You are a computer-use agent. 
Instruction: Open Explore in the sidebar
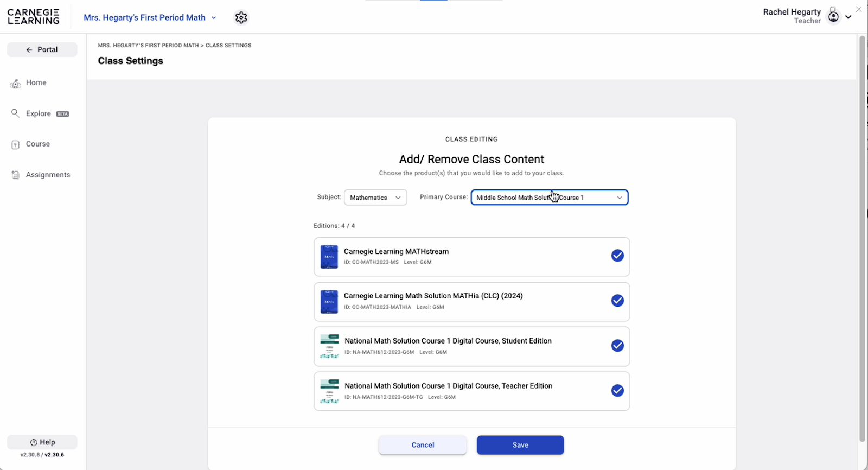(39, 113)
